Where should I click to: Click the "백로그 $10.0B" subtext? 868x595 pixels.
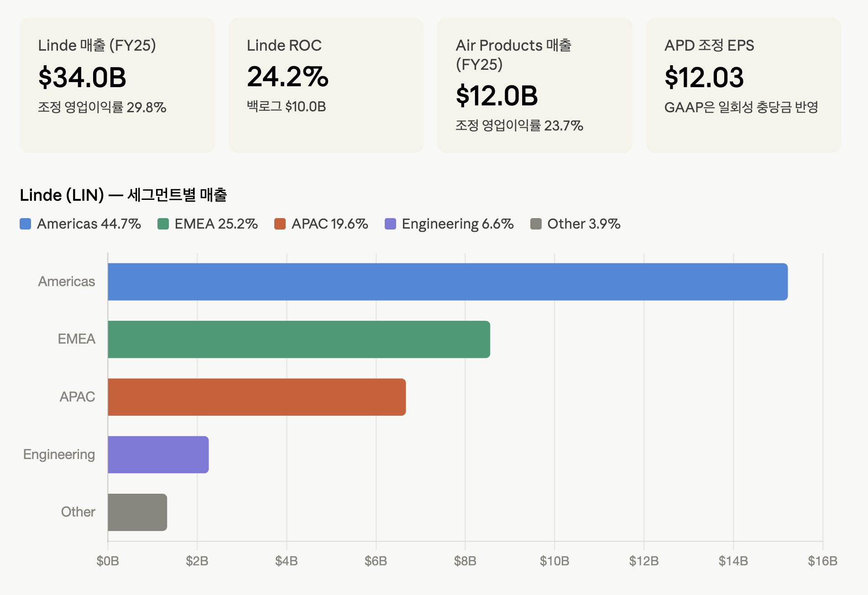287,106
